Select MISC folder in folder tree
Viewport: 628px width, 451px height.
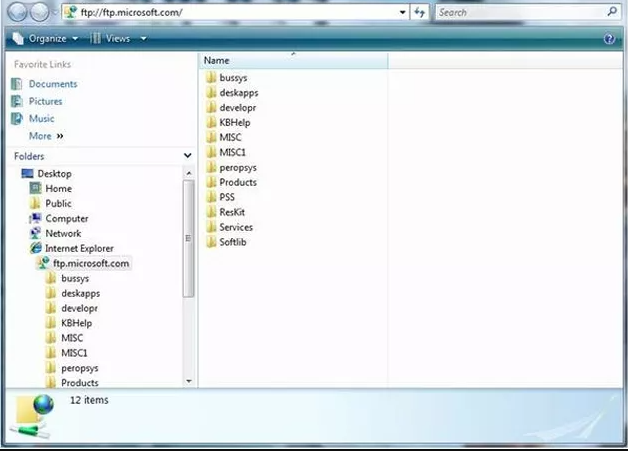click(72, 338)
